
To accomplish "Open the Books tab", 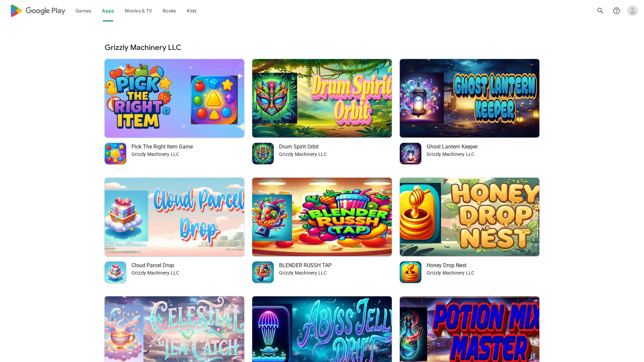I will (x=169, y=11).
